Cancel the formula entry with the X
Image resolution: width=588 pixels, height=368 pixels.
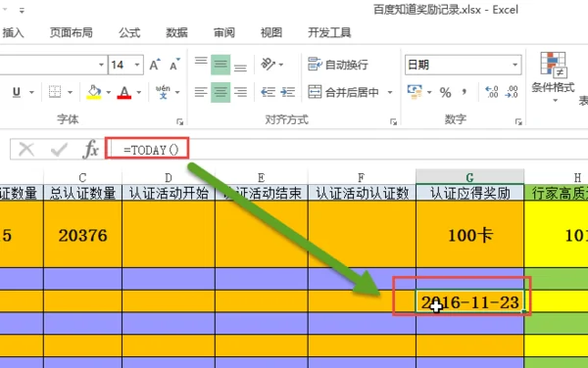click(x=26, y=150)
